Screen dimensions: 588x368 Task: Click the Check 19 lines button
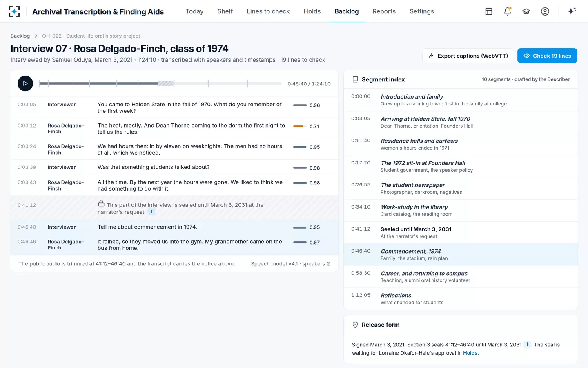tap(547, 56)
